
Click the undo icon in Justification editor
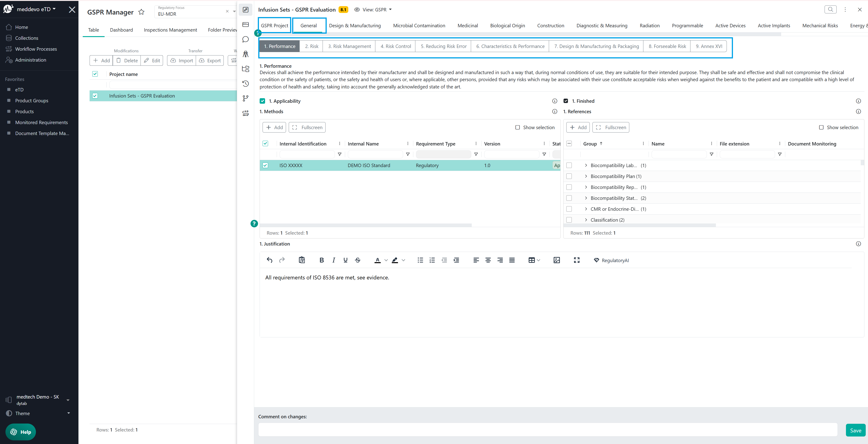(x=270, y=260)
